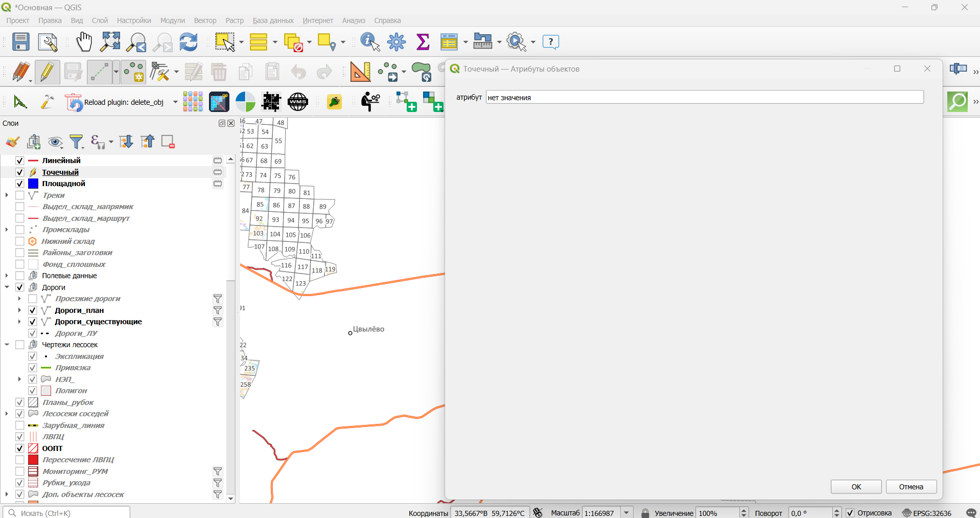This screenshot has width=980, height=518.
Task: Click the Filter legend funnel icon in the Layers panel
Action: coord(77,142)
